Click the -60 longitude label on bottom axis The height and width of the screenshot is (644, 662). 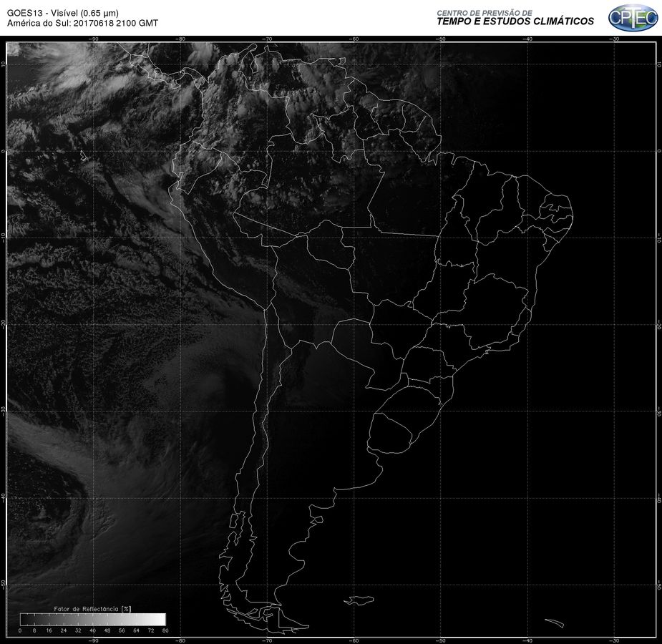354,640
